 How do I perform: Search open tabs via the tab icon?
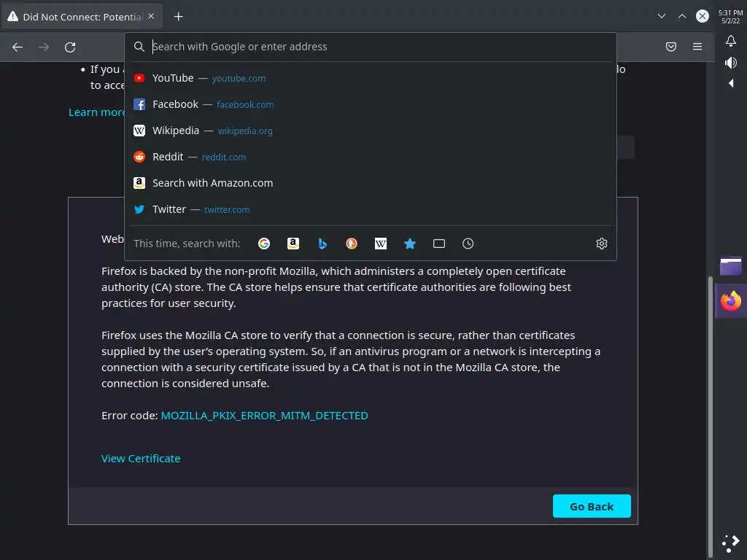pyautogui.click(x=438, y=244)
